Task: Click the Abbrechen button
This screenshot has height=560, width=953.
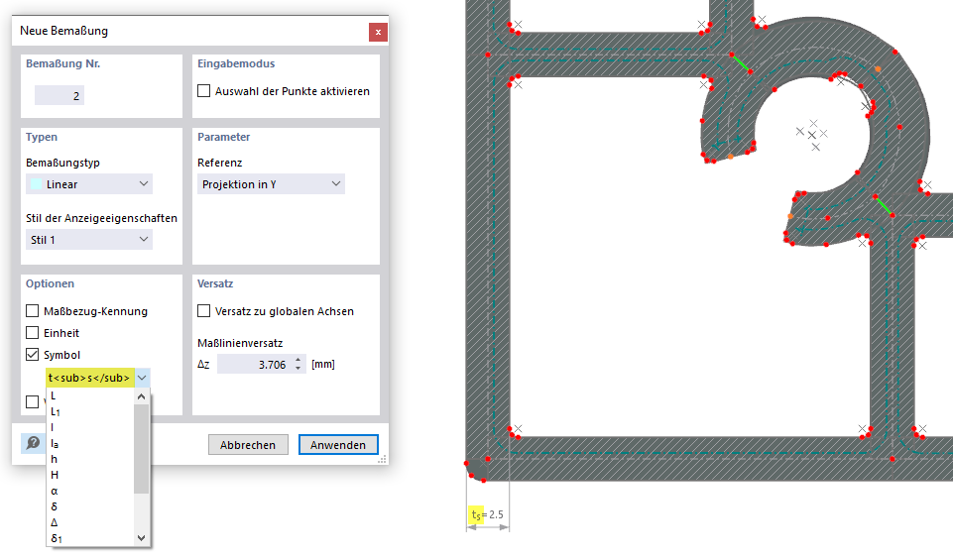Action: click(x=248, y=445)
